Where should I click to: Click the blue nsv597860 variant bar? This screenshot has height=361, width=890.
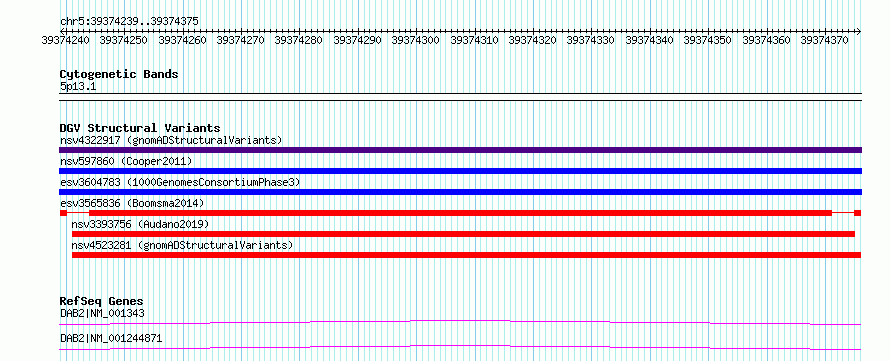click(x=460, y=171)
